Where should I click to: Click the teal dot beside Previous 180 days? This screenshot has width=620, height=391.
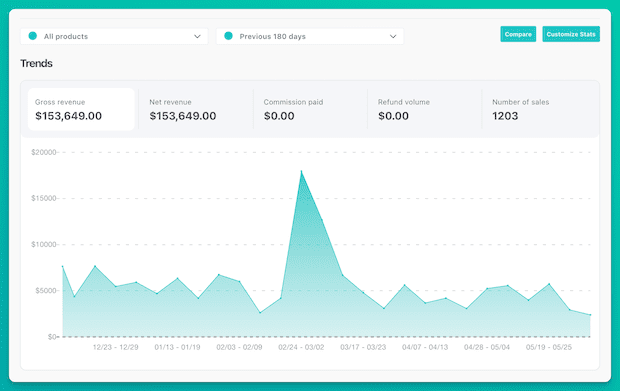click(x=228, y=36)
